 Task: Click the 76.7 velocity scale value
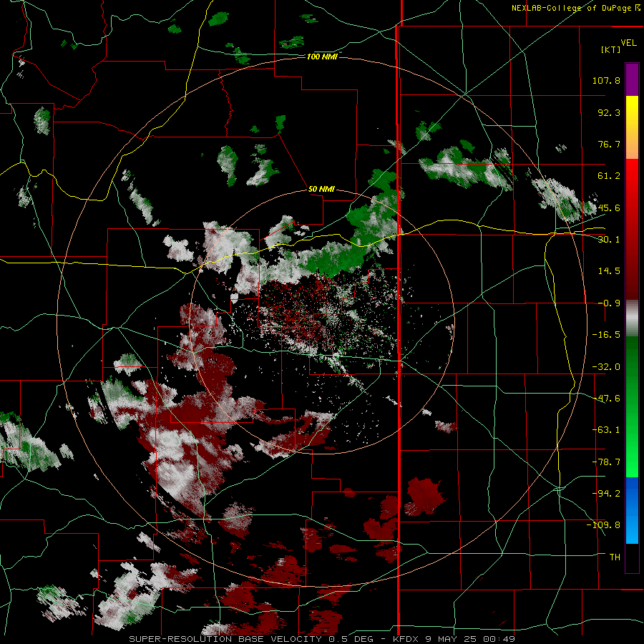coord(609,144)
